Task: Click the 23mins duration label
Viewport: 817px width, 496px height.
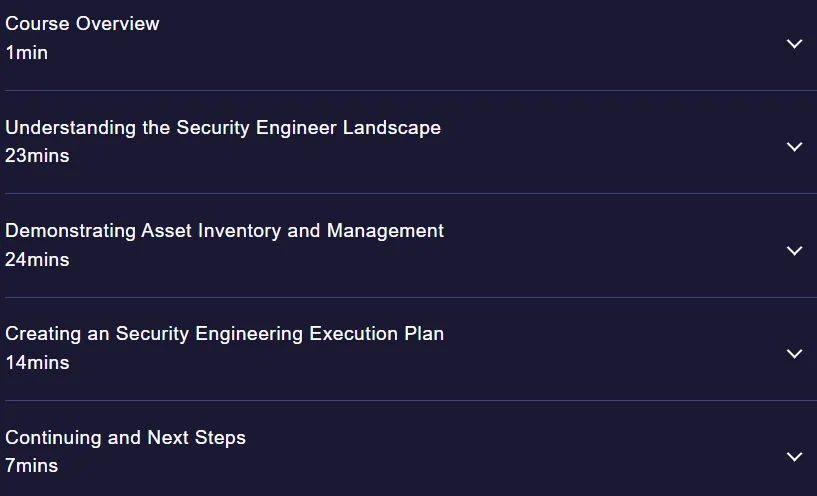Action: pyautogui.click(x=37, y=156)
